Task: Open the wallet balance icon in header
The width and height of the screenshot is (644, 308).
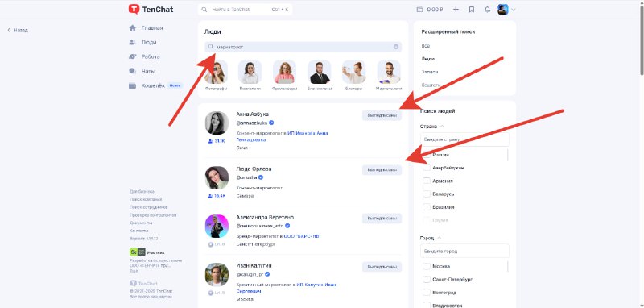Action: coord(419,10)
